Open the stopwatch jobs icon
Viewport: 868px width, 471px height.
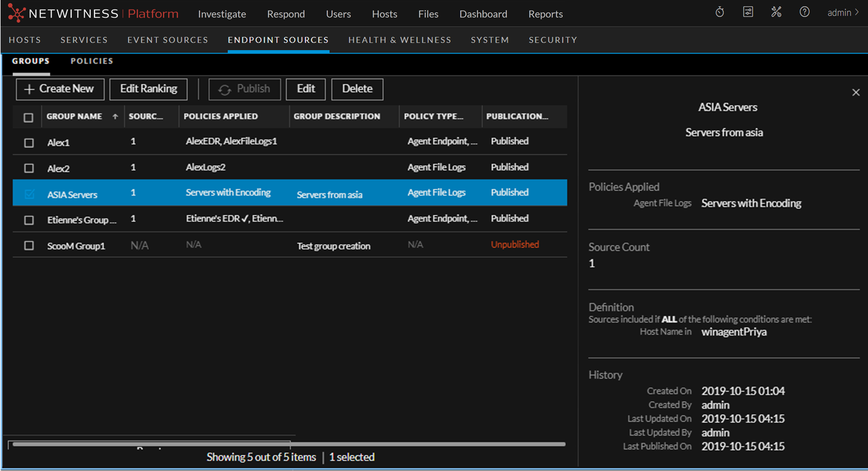click(720, 12)
